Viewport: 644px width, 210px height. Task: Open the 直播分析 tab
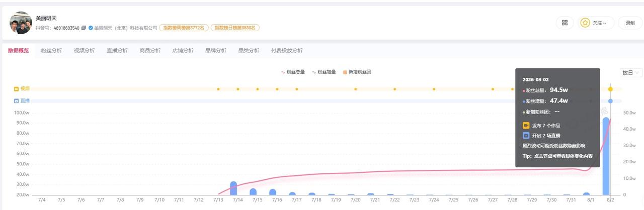pyautogui.click(x=117, y=50)
